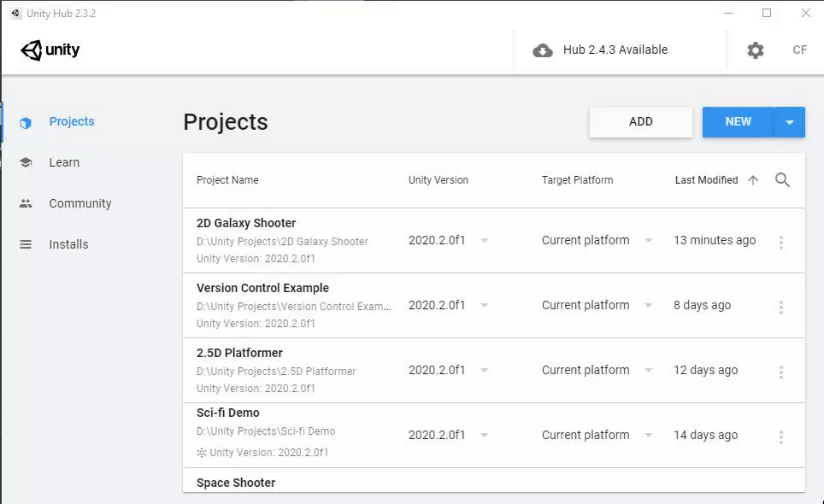Click the ADD project button
This screenshot has height=504, width=824.
(640, 122)
